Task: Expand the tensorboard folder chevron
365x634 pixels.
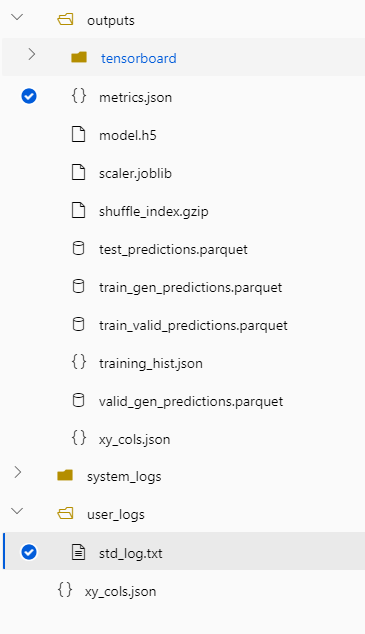Action: coord(32,54)
